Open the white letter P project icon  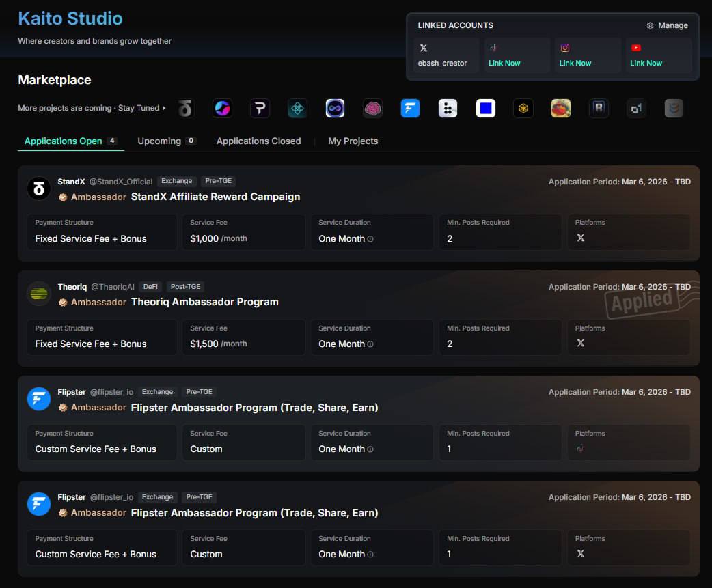[x=260, y=109]
